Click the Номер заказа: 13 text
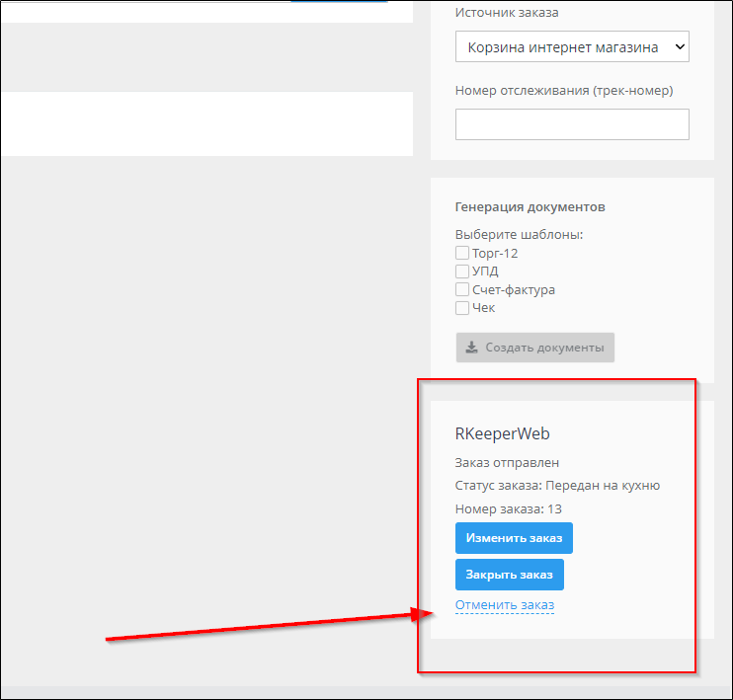The height and width of the screenshot is (700, 733). click(x=508, y=509)
